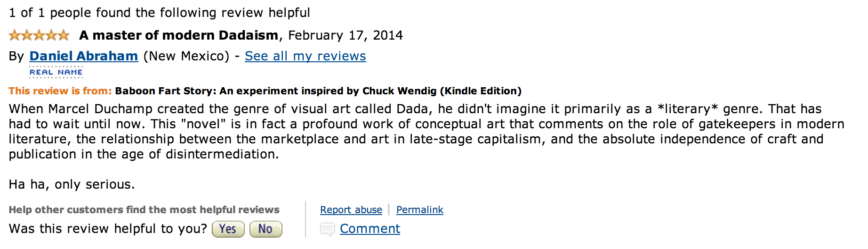Click the comment speech bubble icon
868x249 pixels.
pos(327,229)
